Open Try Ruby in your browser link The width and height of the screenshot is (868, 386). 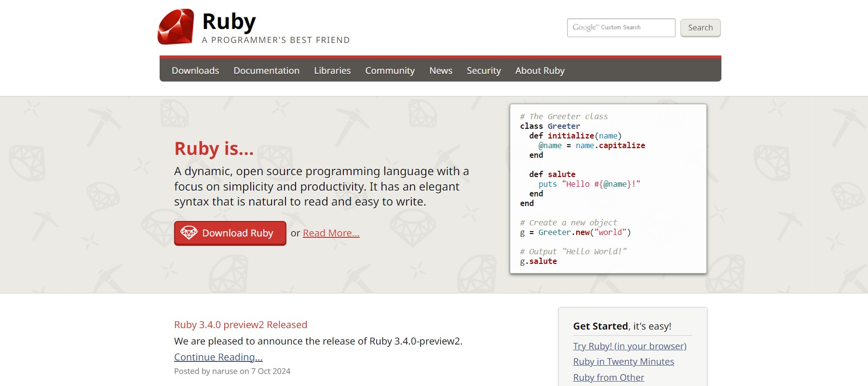pos(629,346)
